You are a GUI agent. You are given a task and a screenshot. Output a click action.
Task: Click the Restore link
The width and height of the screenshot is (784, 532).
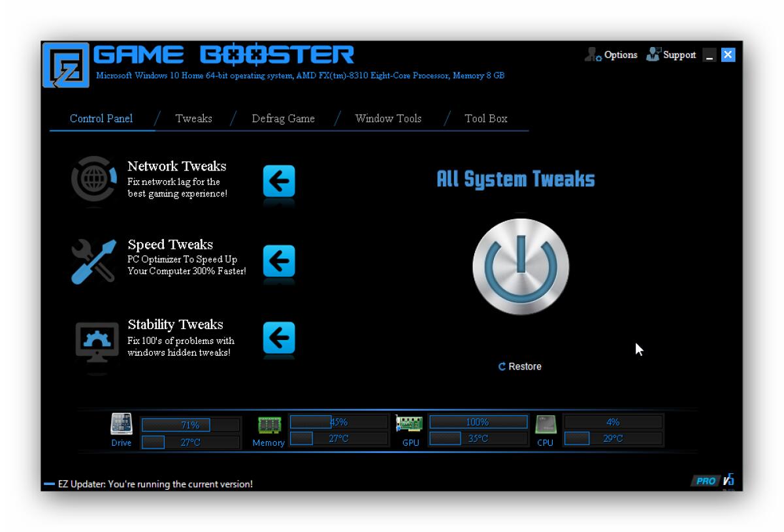pyautogui.click(x=520, y=366)
